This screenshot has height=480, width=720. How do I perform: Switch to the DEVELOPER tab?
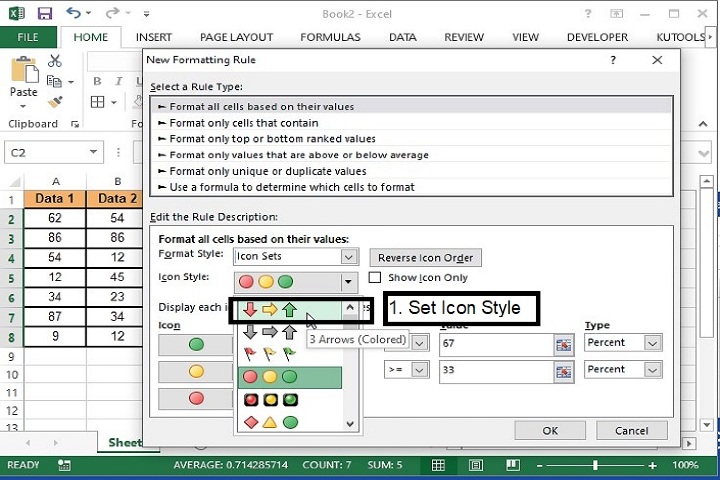[597, 37]
